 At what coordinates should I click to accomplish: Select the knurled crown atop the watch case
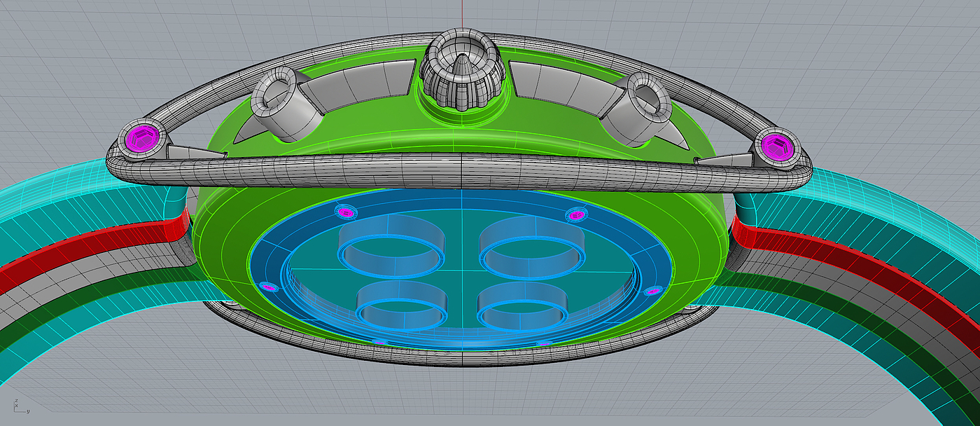(461, 70)
